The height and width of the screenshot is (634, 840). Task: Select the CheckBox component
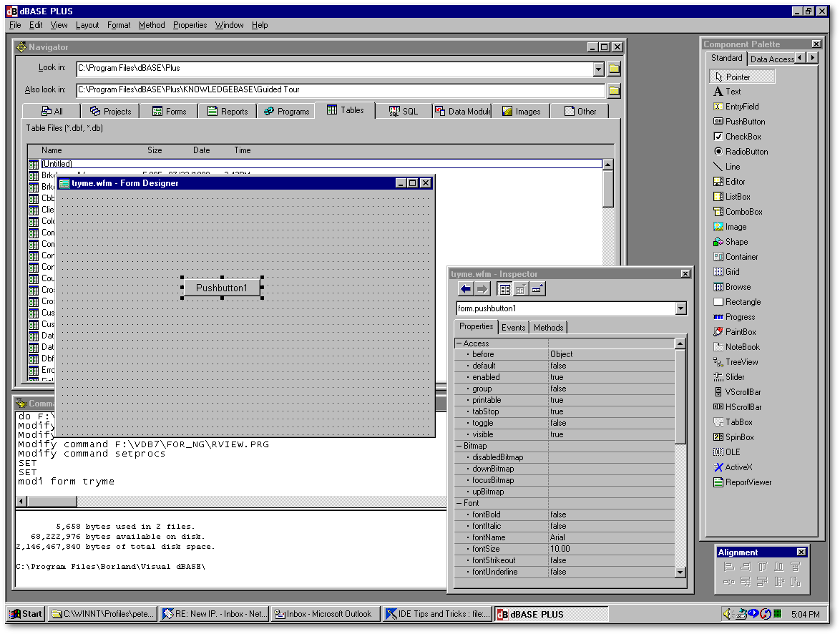coord(736,136)
